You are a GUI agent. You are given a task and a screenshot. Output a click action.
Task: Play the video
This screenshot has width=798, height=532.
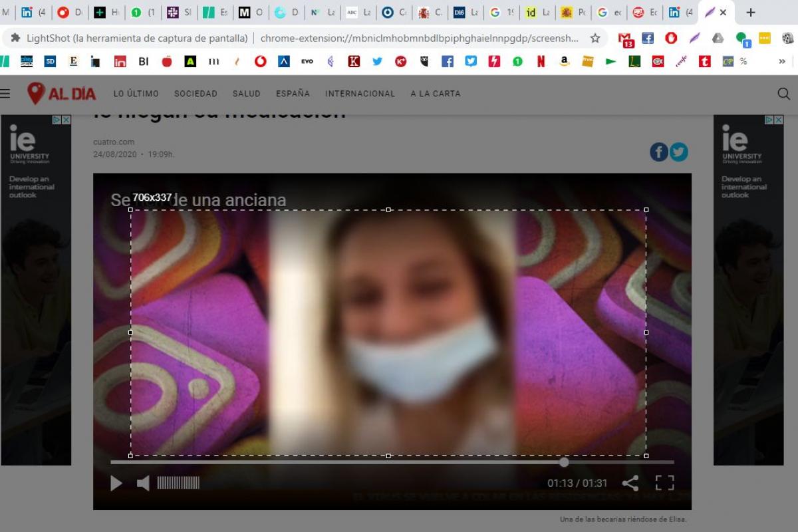pos(116,483)
